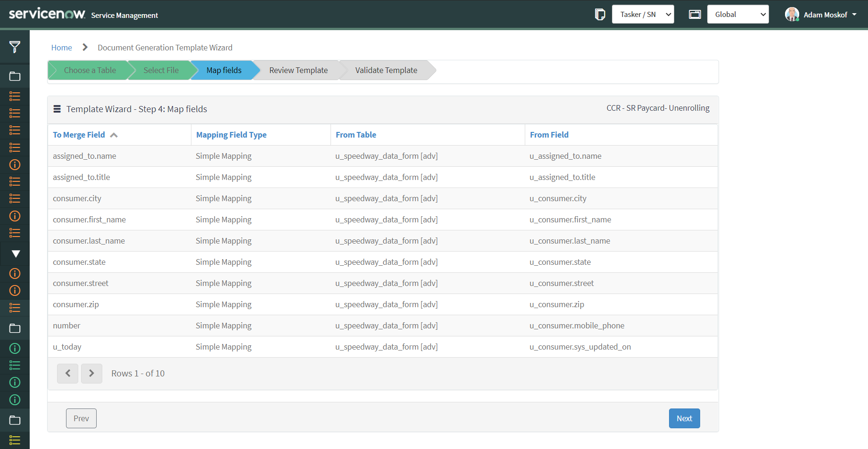
Task: Click the window icon beside Global dropdown
Action: tap(695, 15)
